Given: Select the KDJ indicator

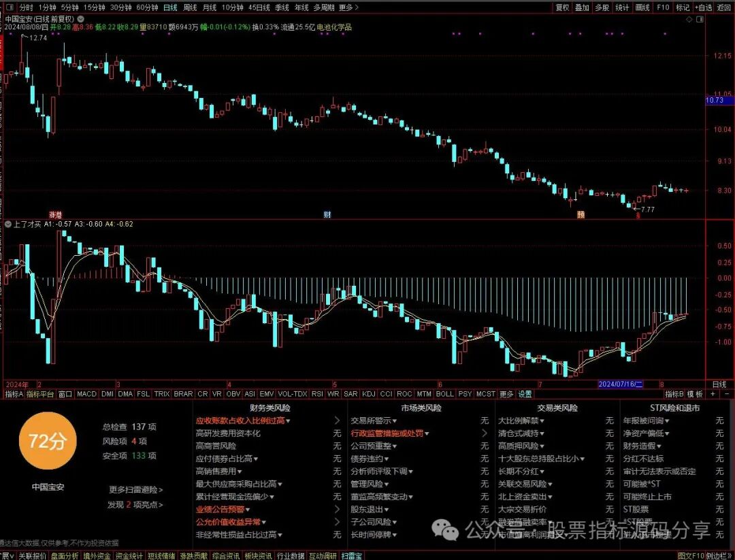Looking at the screenshot, I should click(x=369, y=394).
